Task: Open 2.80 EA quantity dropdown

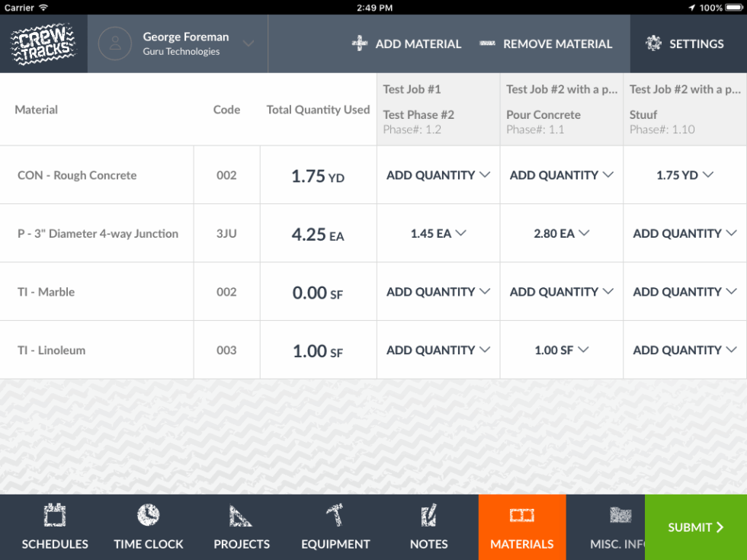Action: (562, 234)
